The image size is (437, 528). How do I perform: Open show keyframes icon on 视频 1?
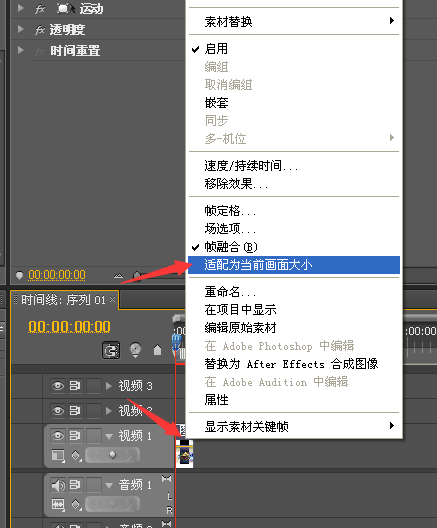[76, 456]
